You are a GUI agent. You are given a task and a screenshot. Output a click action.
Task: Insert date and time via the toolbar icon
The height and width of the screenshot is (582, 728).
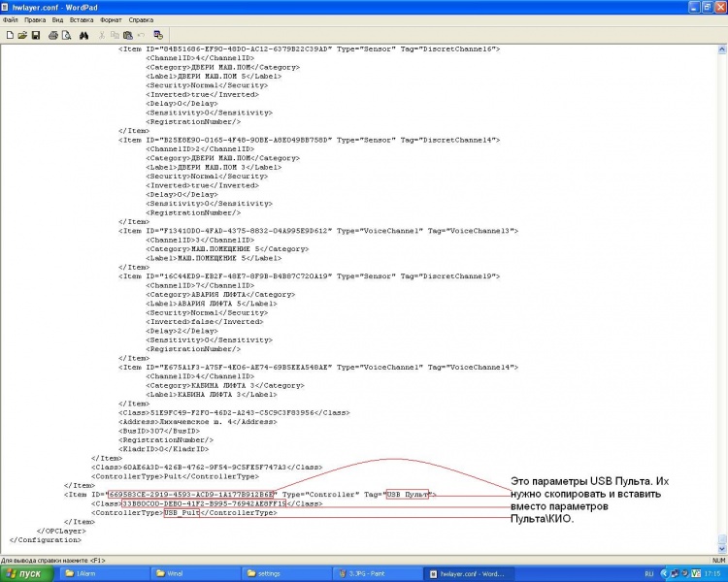point(159,35)
